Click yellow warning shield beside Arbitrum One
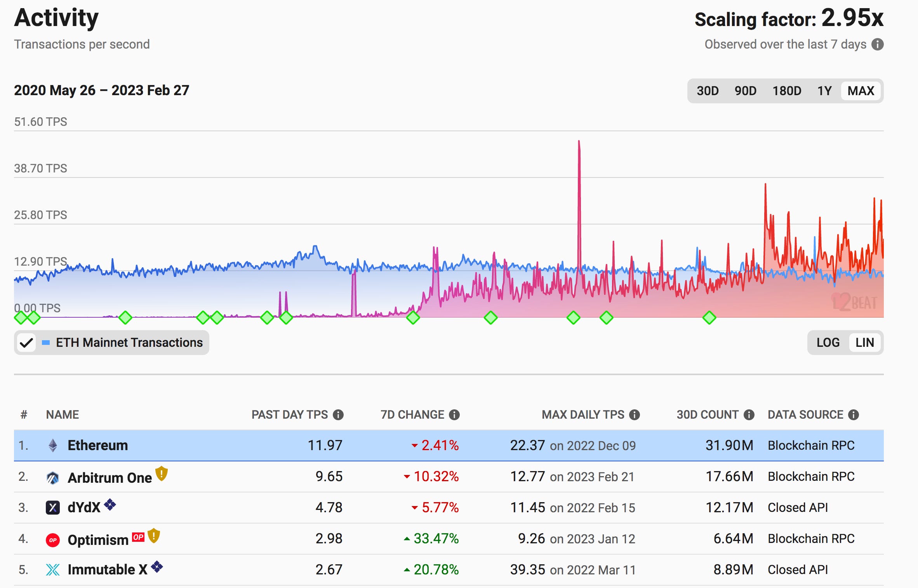 point(162,473)
